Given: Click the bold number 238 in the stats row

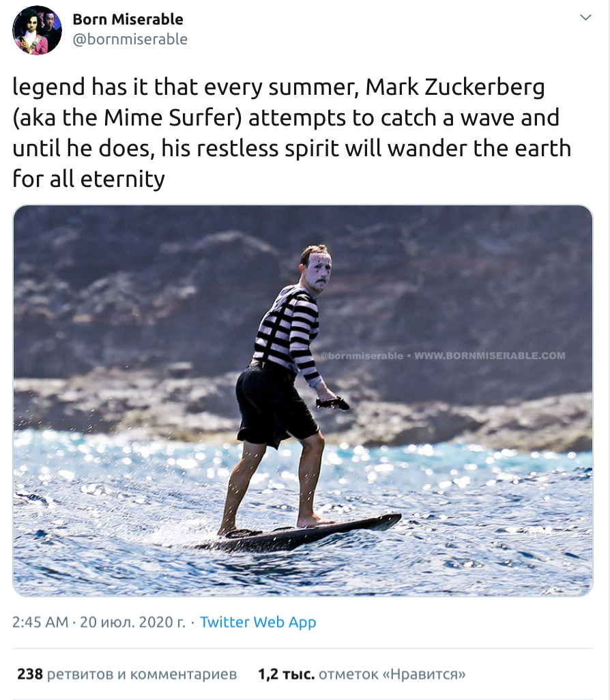Looking at the screenshot, I should point(30,675).
